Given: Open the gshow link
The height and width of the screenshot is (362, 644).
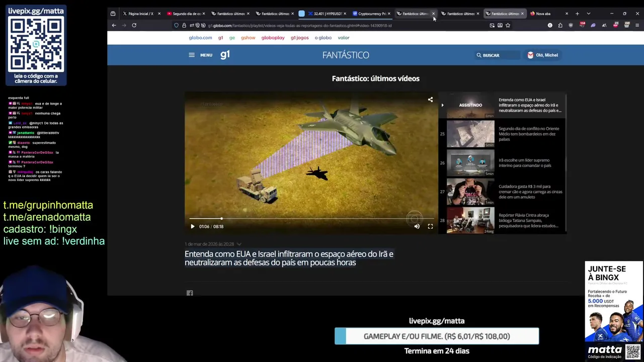Looking at the screenshot, I should tap(248, 38).
